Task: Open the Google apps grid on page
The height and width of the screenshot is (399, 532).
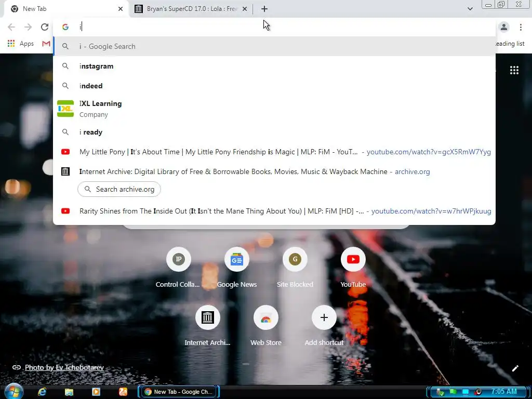Action: 514,70
